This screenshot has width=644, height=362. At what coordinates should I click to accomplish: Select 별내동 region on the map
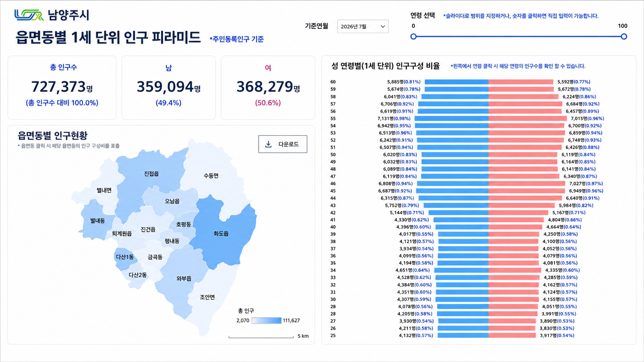(97, 221)
